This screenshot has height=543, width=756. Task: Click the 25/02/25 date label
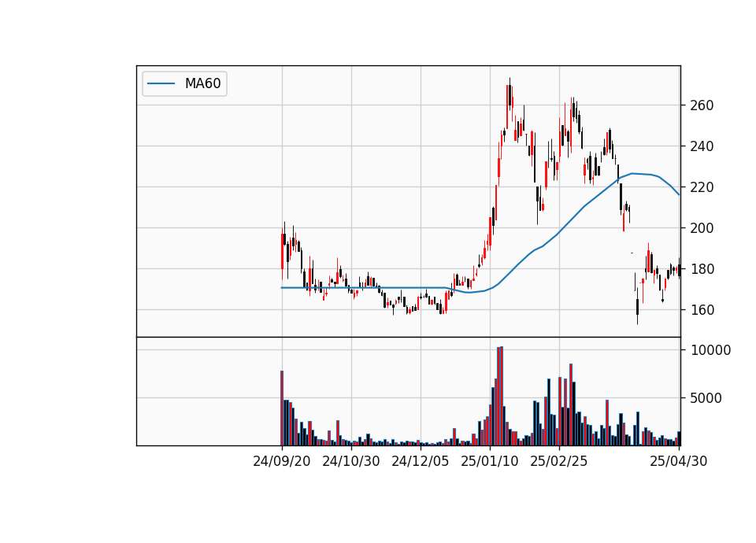[x=559, y=461]
